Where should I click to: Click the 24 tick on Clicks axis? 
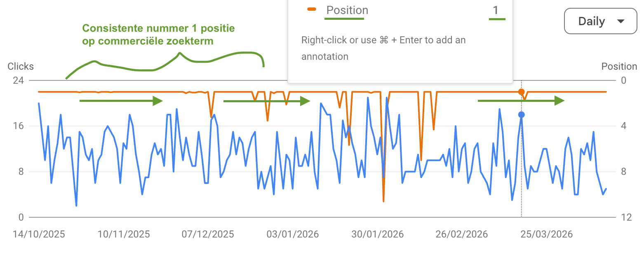point(18,80)
